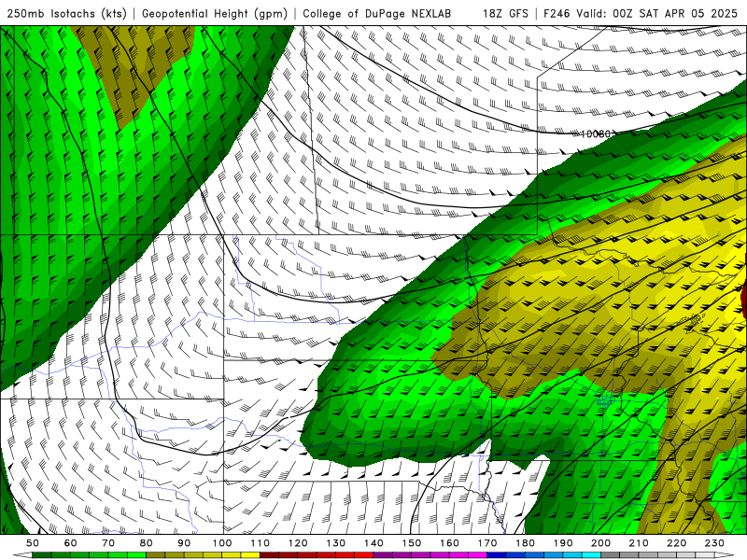The height and width of the screenshot is (560, 747).
Task: Click the '50' legend value
Action: click(33, 543)
